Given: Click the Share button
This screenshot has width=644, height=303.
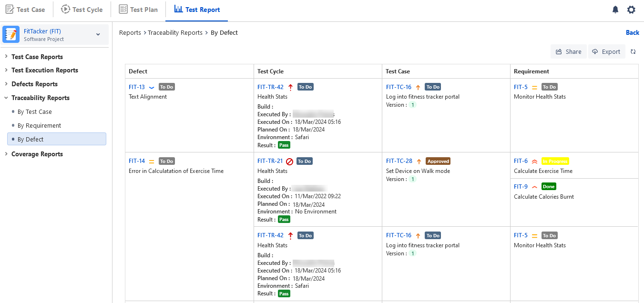Looking at the screenshot, I should coord(569,51).
